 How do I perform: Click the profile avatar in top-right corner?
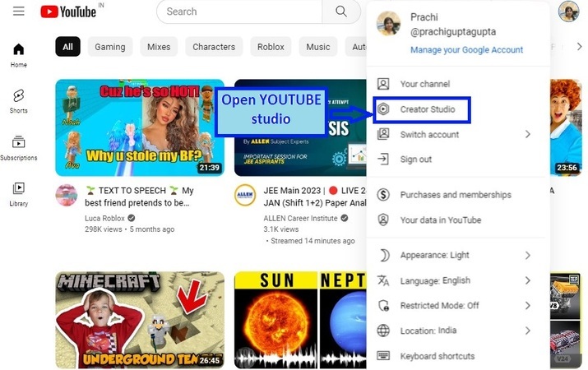[568, 12]
